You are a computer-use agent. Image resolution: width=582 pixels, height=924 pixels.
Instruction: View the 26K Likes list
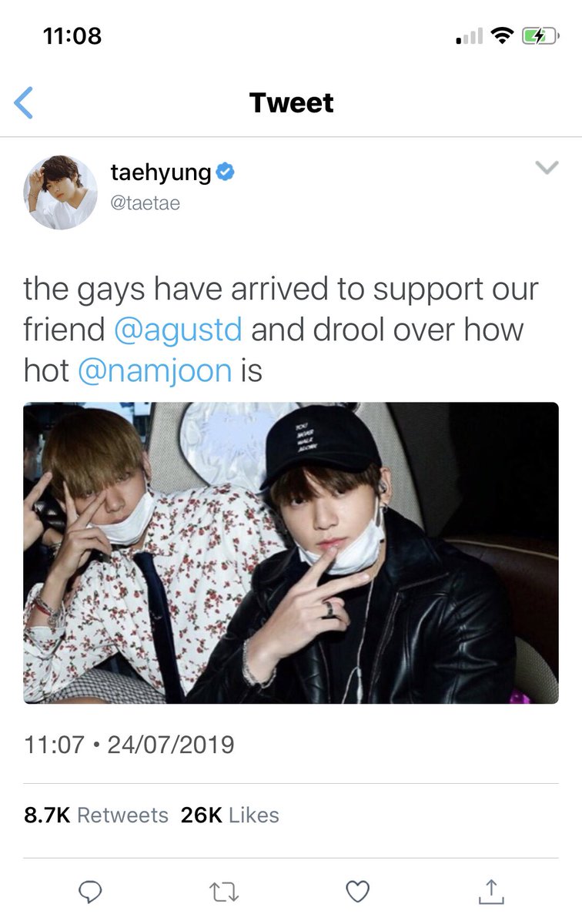click(x=230, y=815)
